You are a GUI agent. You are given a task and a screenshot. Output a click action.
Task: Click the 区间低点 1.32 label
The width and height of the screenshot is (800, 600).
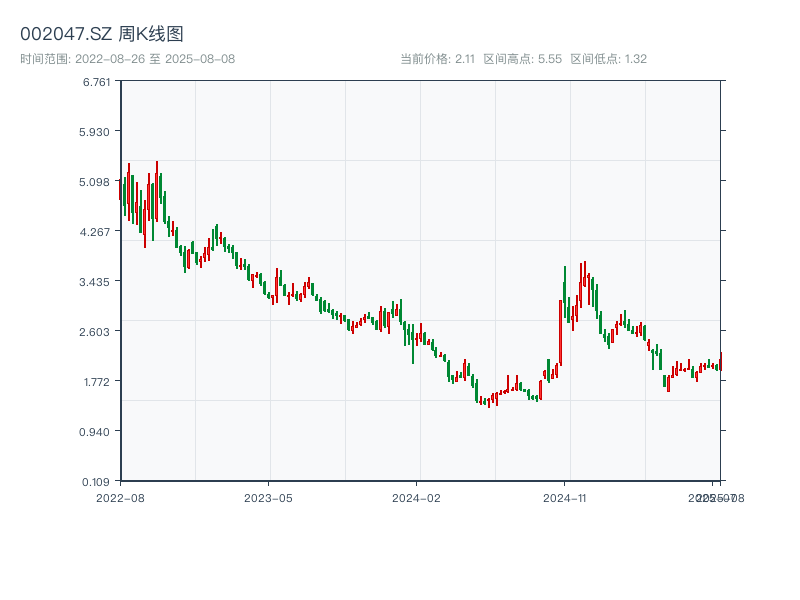click(608, 59)
